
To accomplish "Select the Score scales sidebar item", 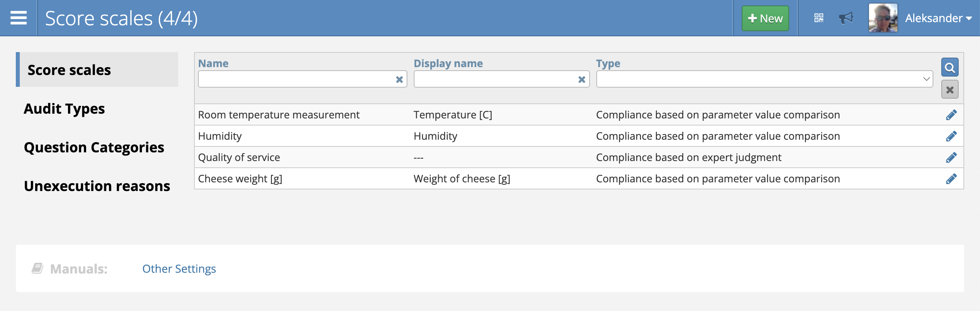I will tap(69, 70).
